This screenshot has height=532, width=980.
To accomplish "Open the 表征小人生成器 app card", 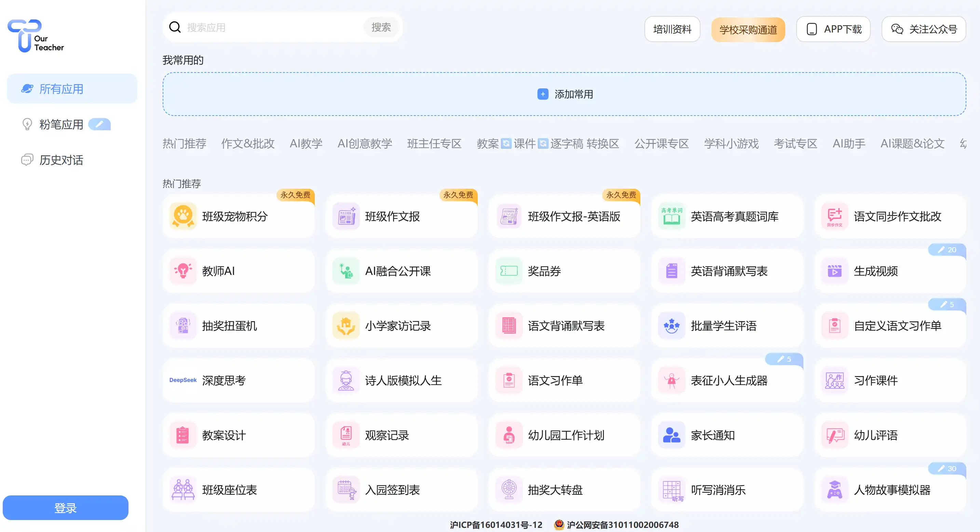I will [x=727, y=380].
